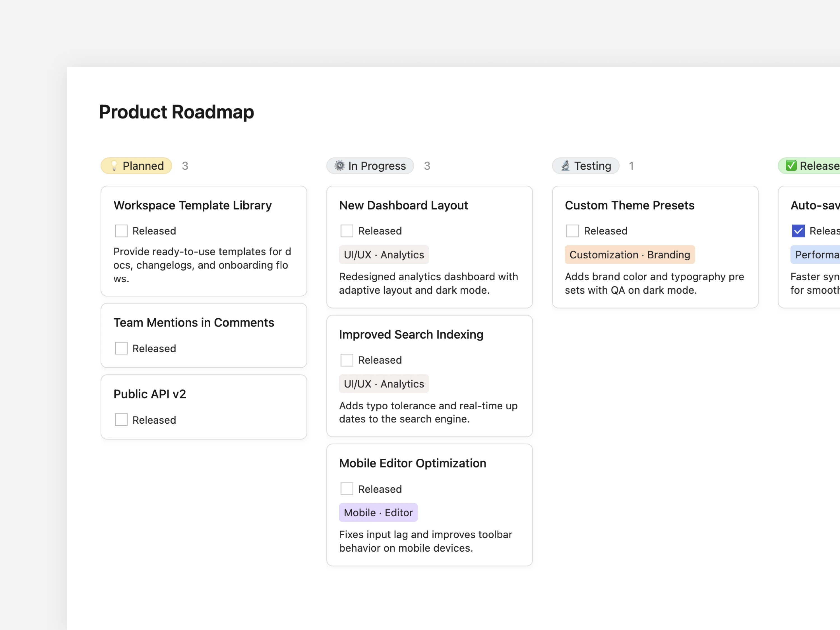The height and width of the screenshot is (630, 840).
Task: Click the lightbulb icon in Planned header
Action: tap(114, 166)
